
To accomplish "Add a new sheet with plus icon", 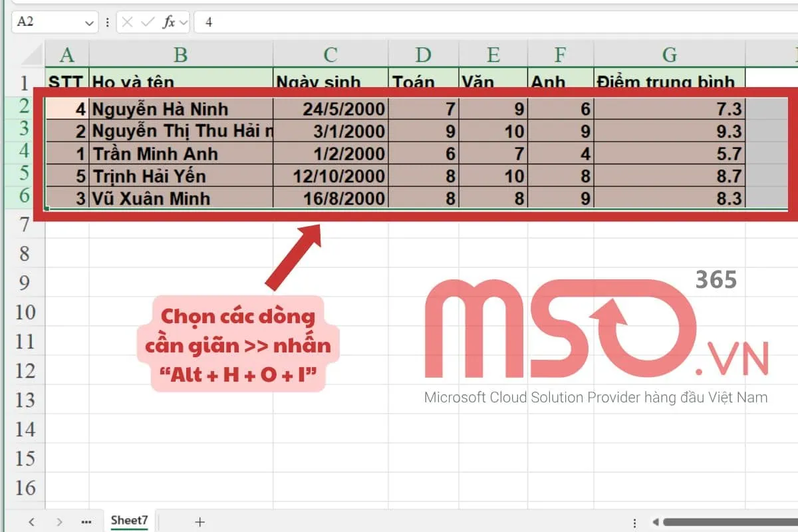I will 199,521.
